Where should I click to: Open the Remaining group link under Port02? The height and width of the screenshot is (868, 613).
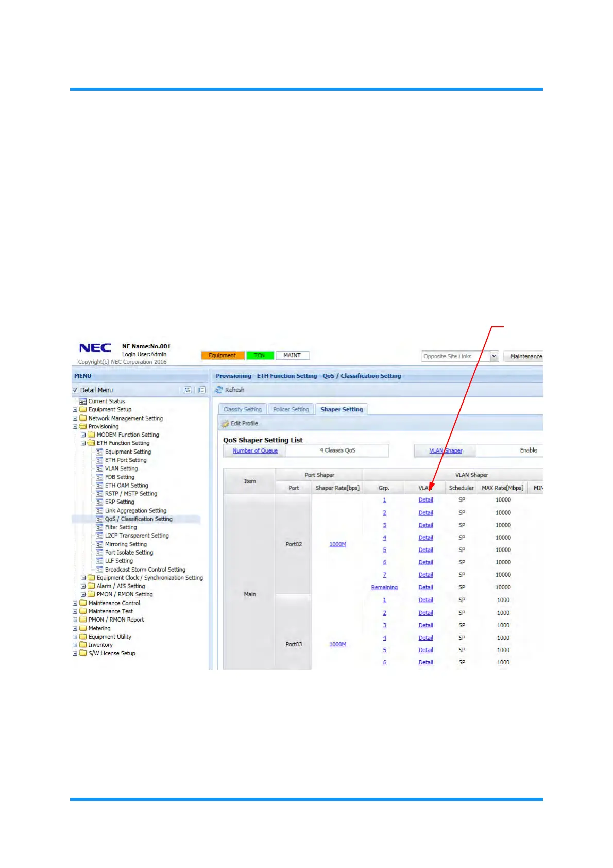click(384, 587)
